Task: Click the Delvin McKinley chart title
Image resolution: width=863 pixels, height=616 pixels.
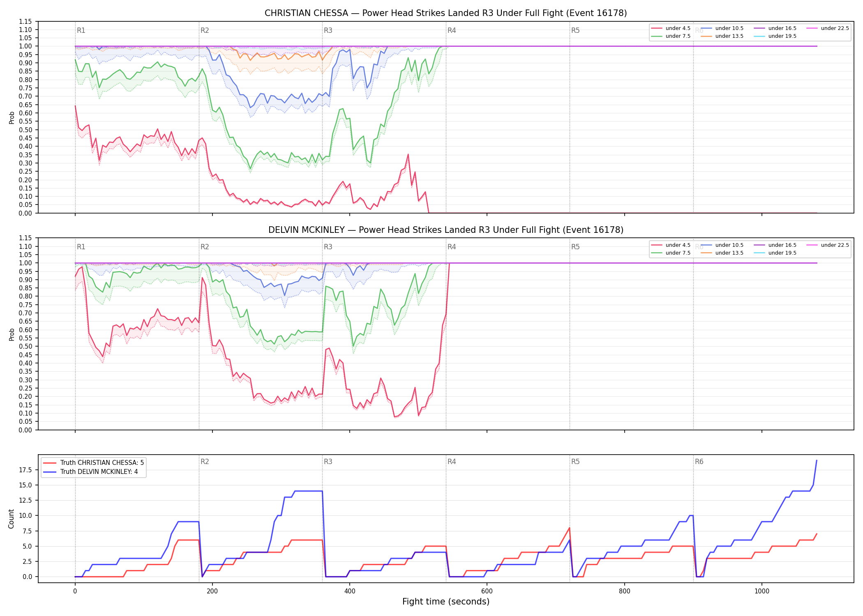Action: pyautogui.click(x=446, y=230)
